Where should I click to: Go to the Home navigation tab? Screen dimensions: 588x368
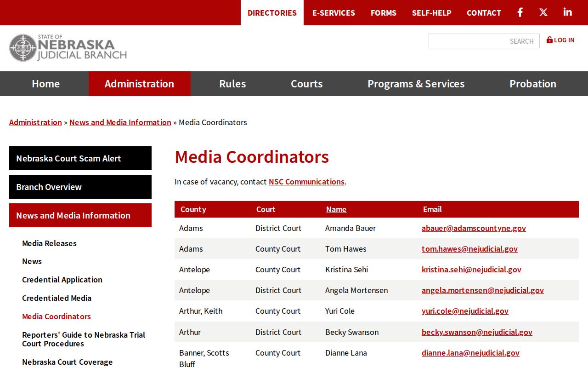[46, 84]
